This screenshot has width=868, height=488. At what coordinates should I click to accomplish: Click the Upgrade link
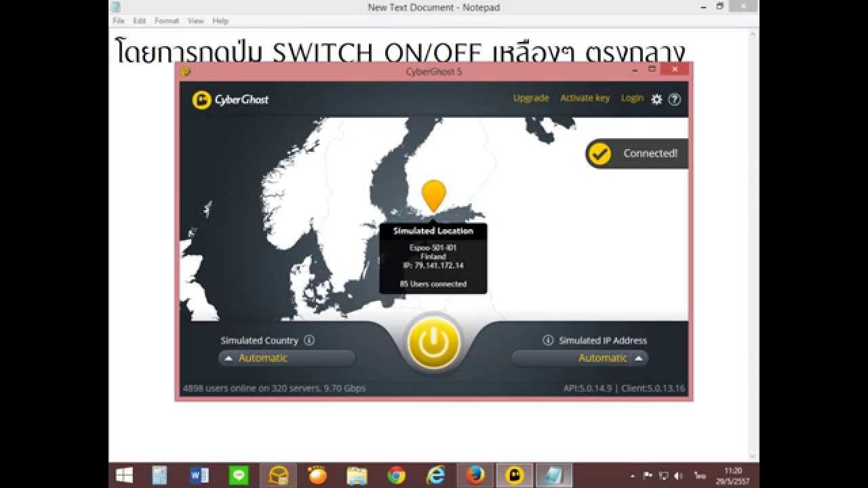click(x=531, y=98)
